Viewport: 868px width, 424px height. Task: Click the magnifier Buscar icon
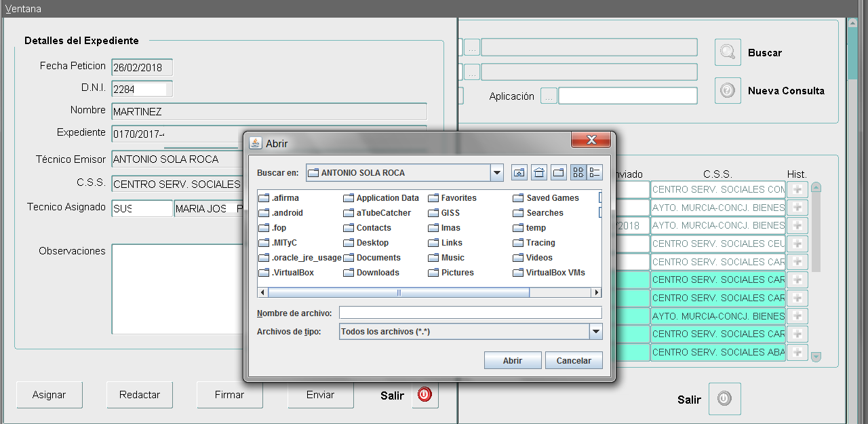(728, 53)
